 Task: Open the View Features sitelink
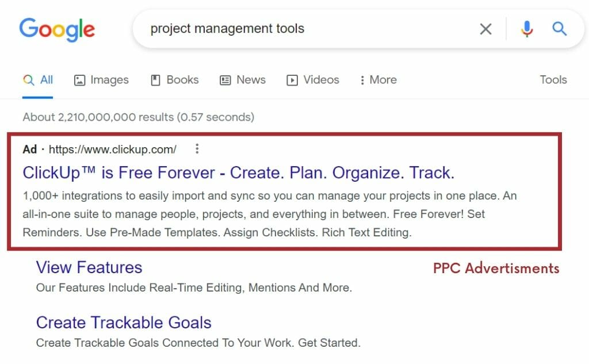(89, 267)
